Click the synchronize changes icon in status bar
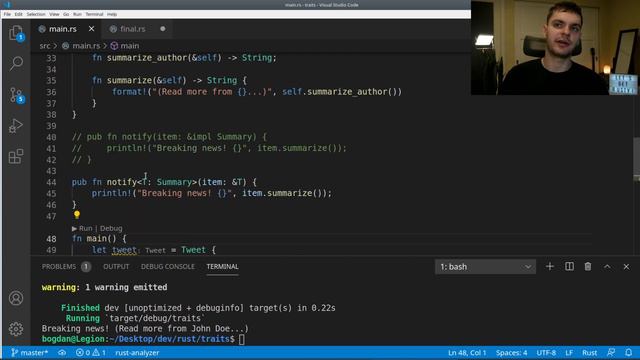Viewport: 640px width, 360px height. coord(62,353)
